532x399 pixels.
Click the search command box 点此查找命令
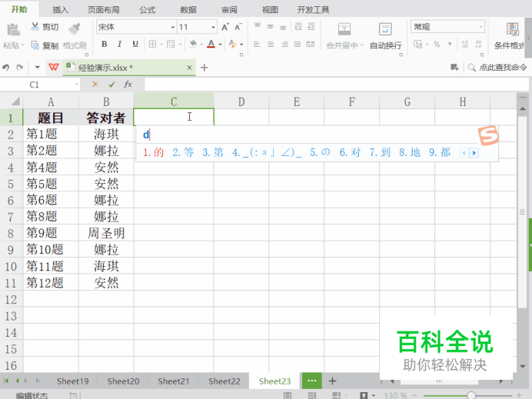(x=497, y=68)
